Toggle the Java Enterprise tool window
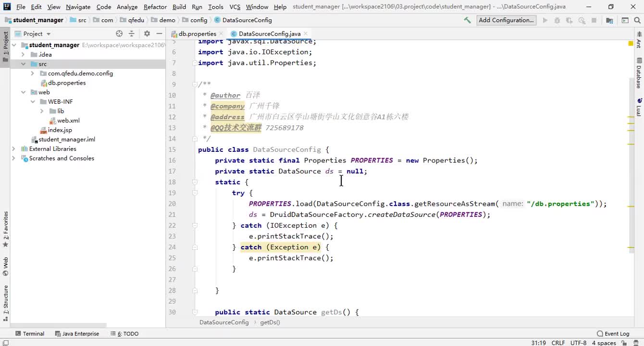 77,334
